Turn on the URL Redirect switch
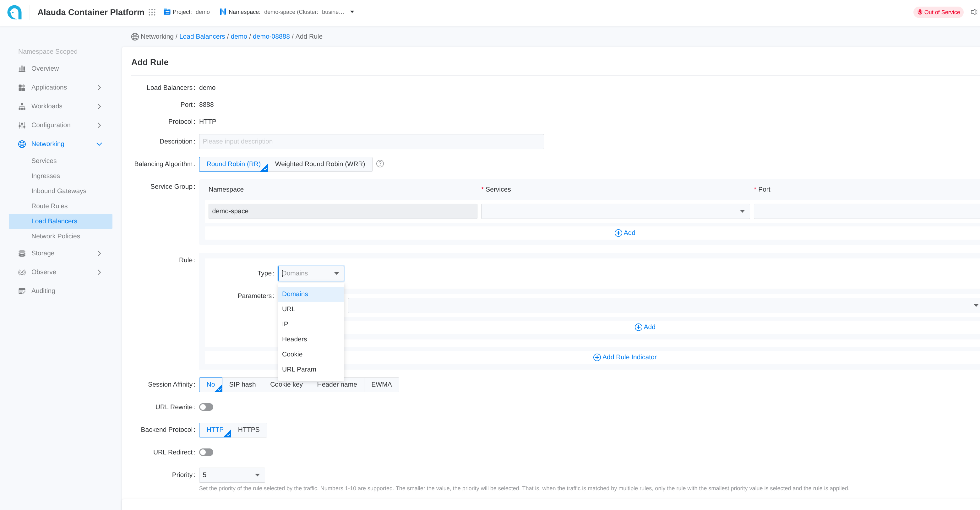This screenshot has height=510, width=980. pyautogui.click(x=206, y=452)
